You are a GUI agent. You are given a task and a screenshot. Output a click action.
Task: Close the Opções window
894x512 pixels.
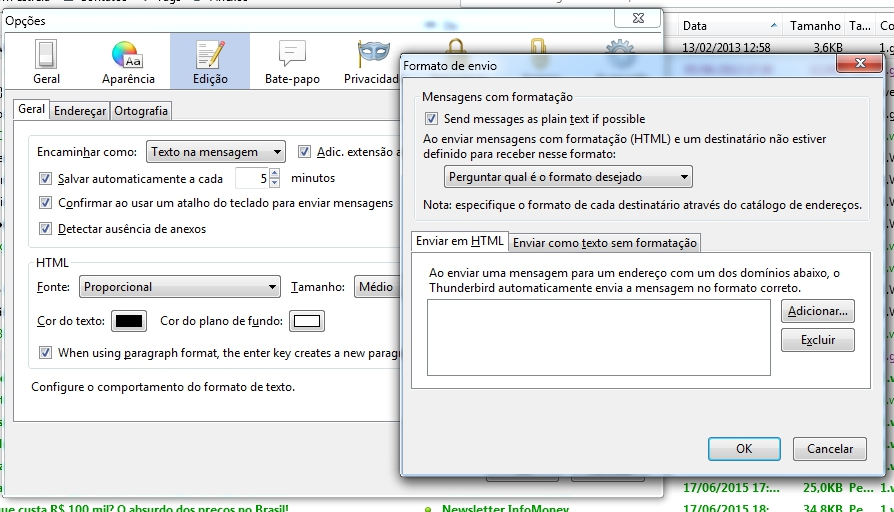coord(638,18)
